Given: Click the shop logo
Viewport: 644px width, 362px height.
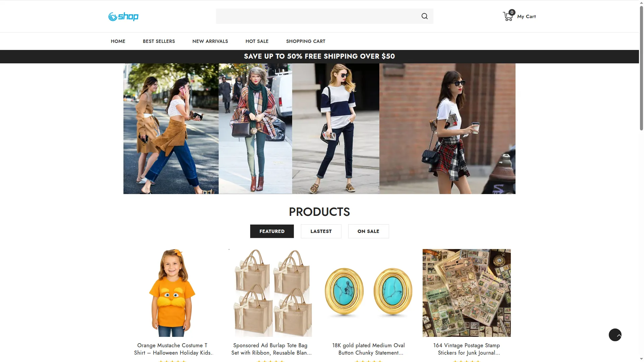Looking at the screenshot, I should [x=123, y=16].
